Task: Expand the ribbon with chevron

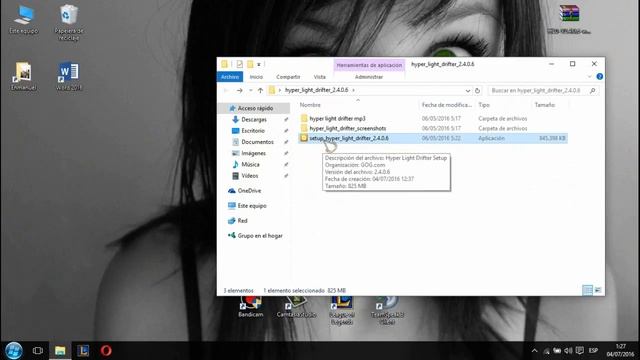Action: point(589,77)
